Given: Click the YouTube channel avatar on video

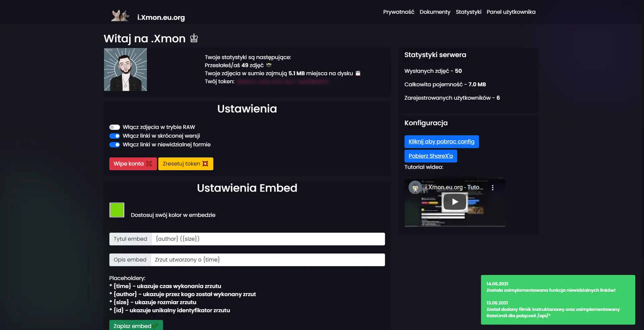Looking at the screenshot, I should click(x=415, y=187).
